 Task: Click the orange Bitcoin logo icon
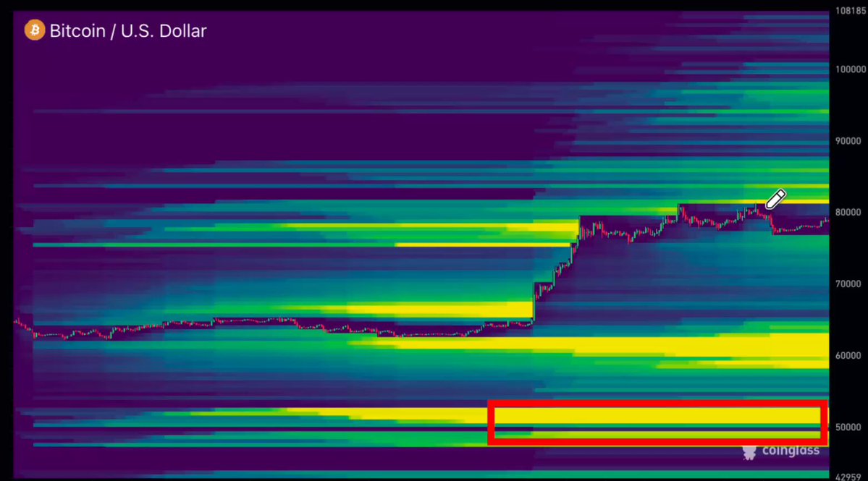coord(34,30)
